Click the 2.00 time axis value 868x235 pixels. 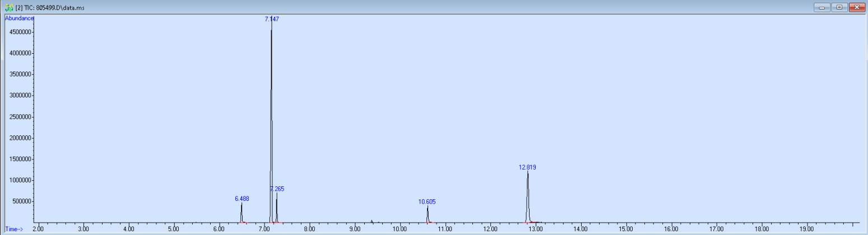pyautogui.click(x=38, y=229)
